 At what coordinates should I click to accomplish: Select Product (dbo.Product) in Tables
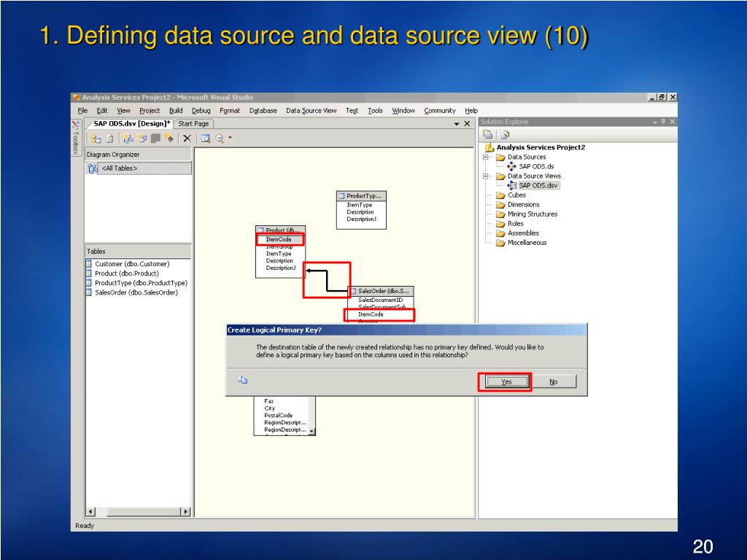(127, 273)
